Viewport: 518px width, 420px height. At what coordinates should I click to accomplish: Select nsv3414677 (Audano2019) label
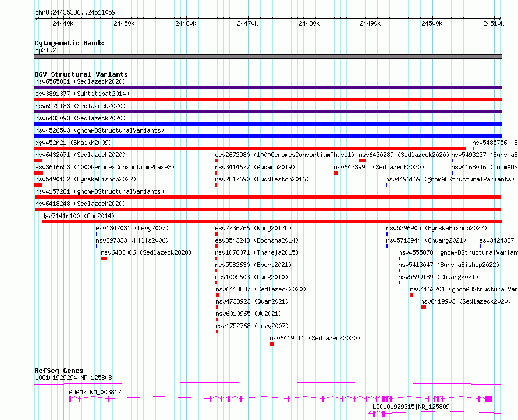point(255,167)
